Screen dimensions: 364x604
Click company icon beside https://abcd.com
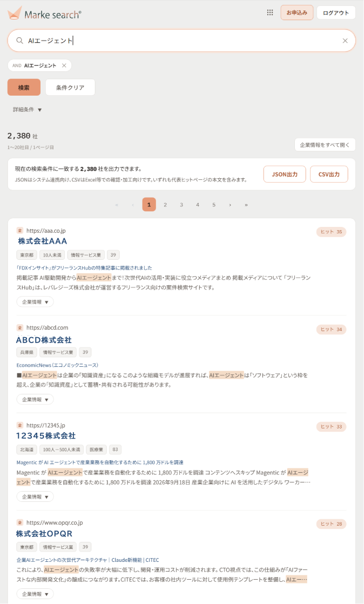pos(20,327)
